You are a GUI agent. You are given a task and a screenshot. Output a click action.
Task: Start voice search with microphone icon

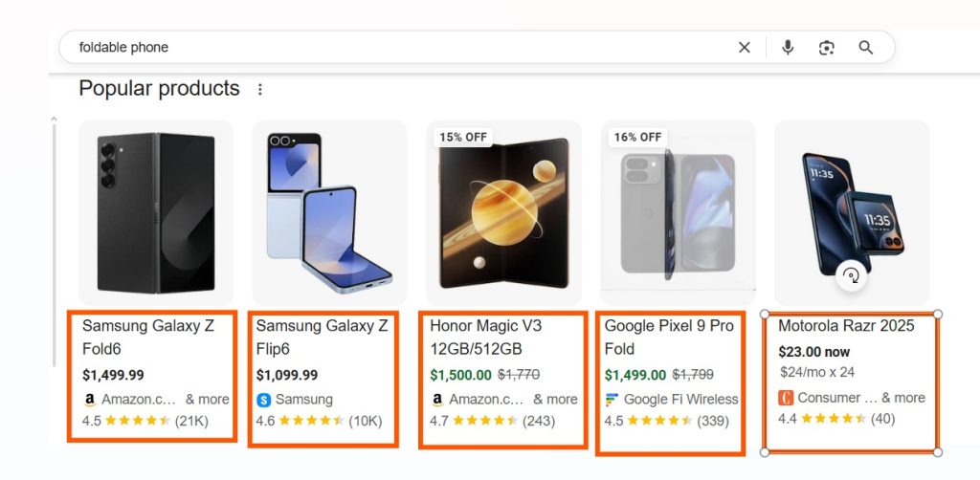click(x=787, y=48)
